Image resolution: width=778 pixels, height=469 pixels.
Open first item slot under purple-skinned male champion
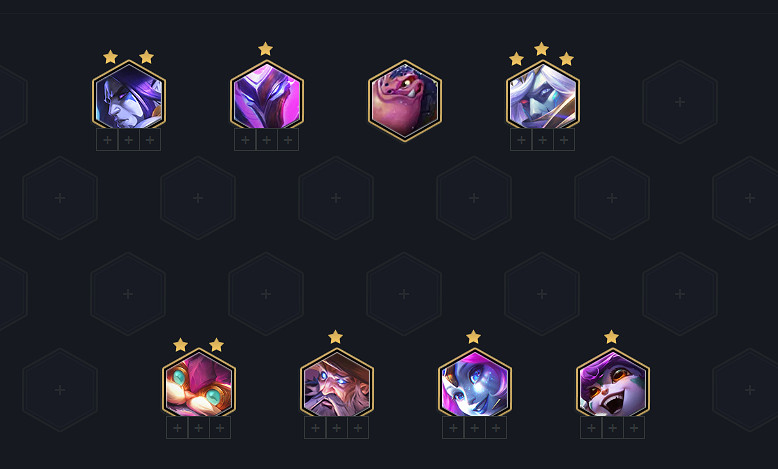tap(107, 140)
